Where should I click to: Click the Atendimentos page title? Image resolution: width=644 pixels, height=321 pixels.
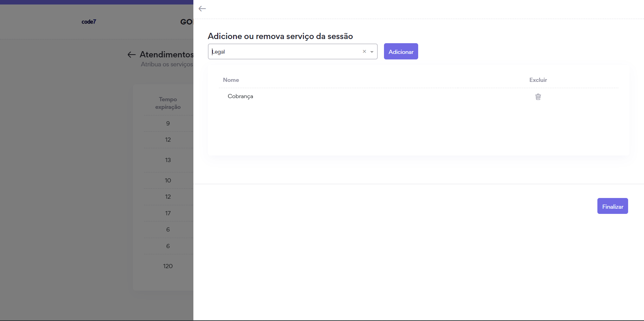point(166,55)
